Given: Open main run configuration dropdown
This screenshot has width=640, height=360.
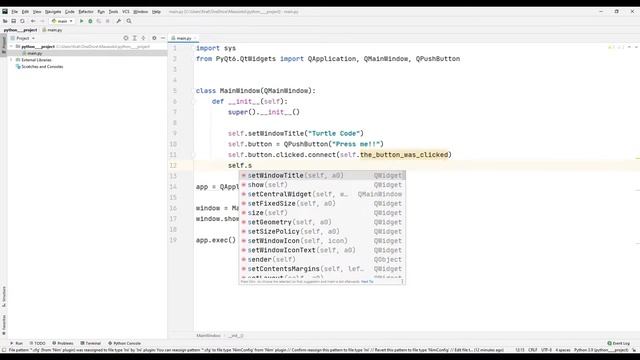Looking at the screenshot, I should coord(62,21).
